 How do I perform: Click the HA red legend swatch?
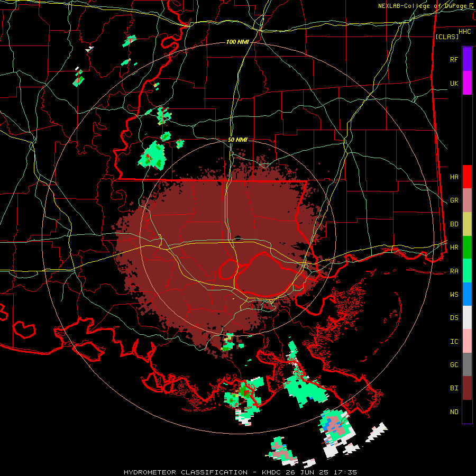pyautogui.click(x=467, y=177)
